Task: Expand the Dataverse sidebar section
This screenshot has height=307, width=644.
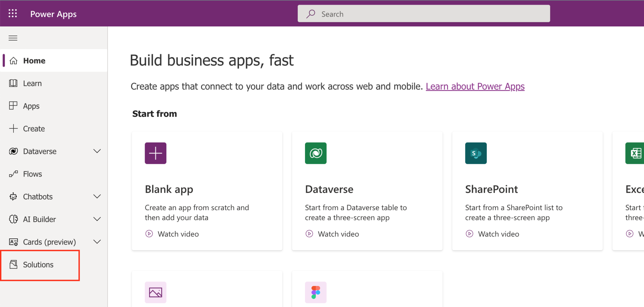Action: [97, 151]
